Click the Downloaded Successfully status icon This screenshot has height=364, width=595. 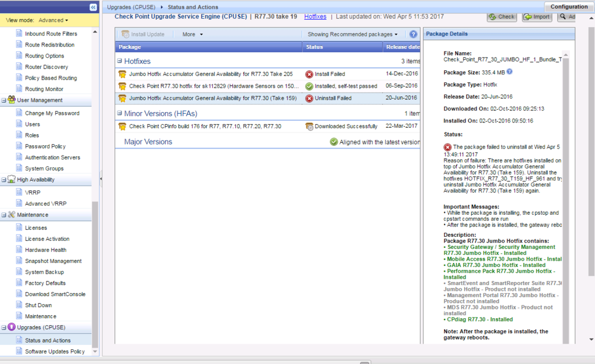point(309,126)
